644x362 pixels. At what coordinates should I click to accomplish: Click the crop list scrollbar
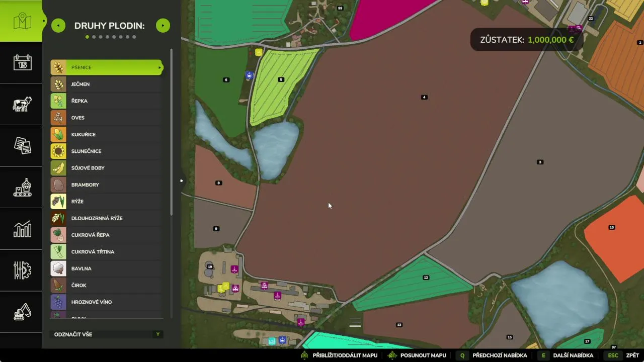171,132
